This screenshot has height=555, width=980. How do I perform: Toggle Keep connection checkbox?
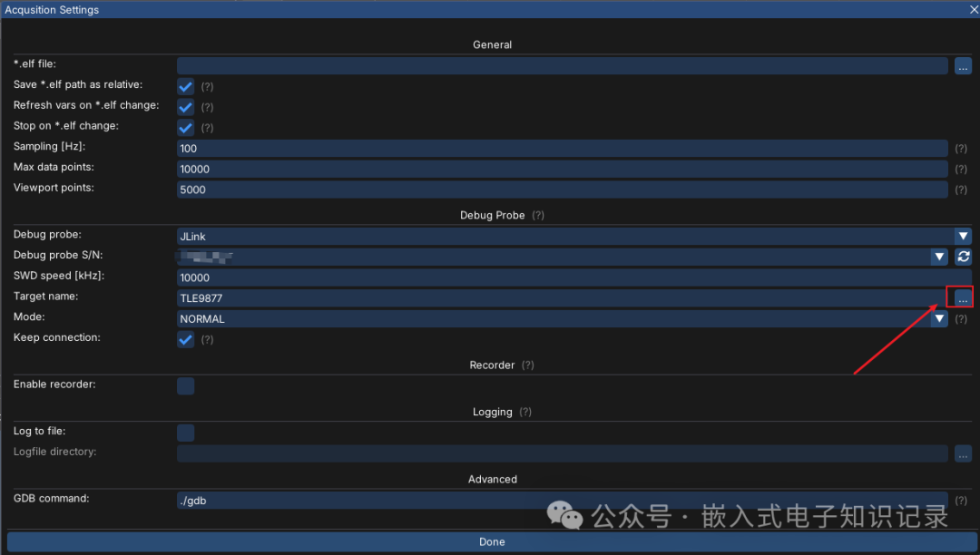(186, 339)
